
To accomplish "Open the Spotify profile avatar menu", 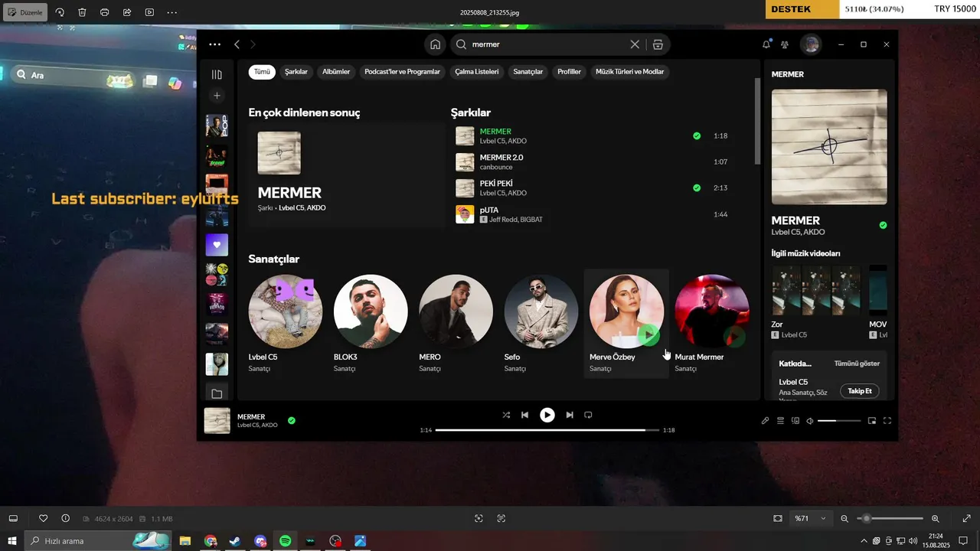I will tap(811, 44).
